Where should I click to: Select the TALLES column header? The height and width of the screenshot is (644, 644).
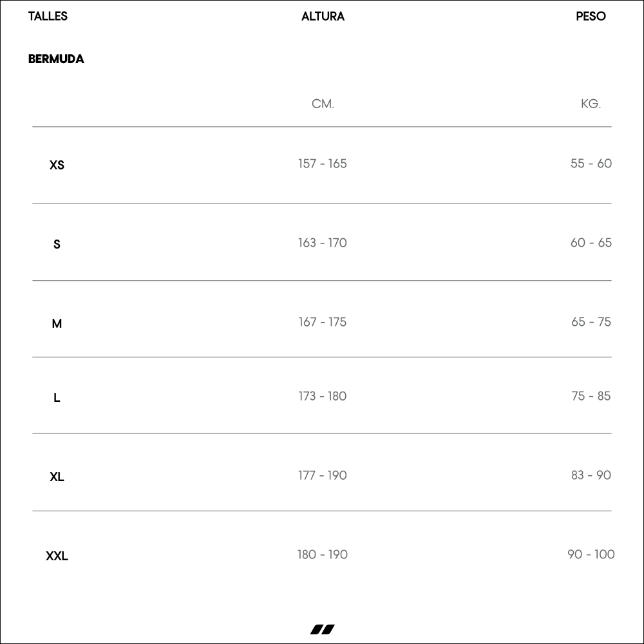(x=48, y=17)
